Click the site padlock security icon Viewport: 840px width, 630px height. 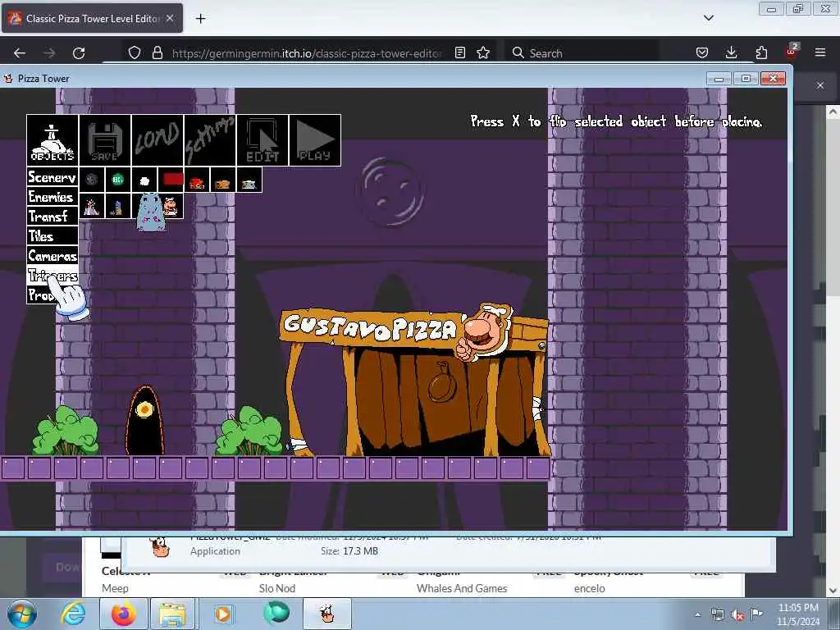click(157, 53)
